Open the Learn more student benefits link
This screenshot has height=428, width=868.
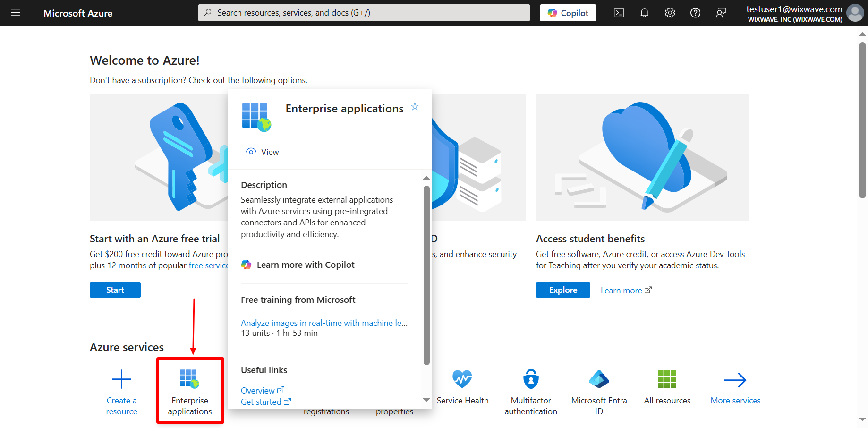(626, 291)
